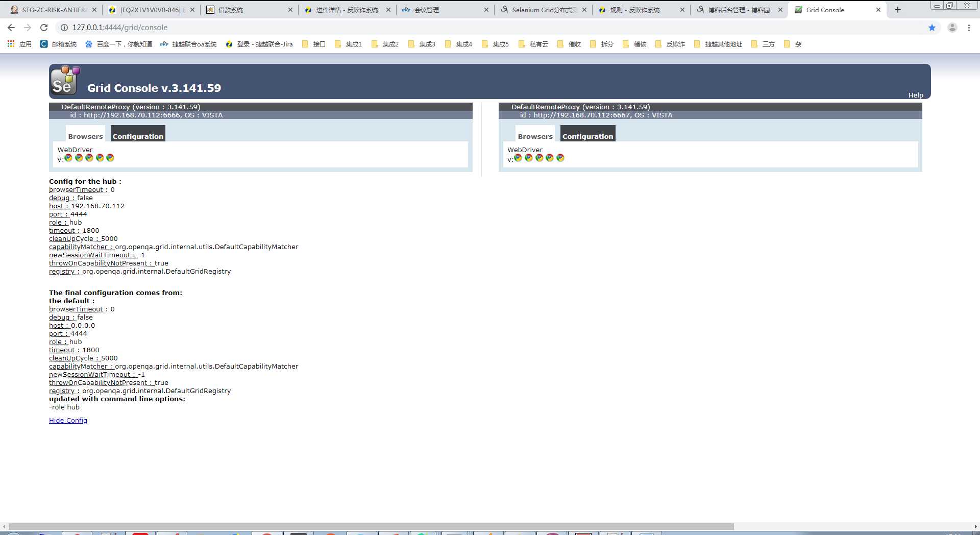Open a new browser tab
Image resolution: width=980 pixels, height=535 pixels.
coord(898,10)
